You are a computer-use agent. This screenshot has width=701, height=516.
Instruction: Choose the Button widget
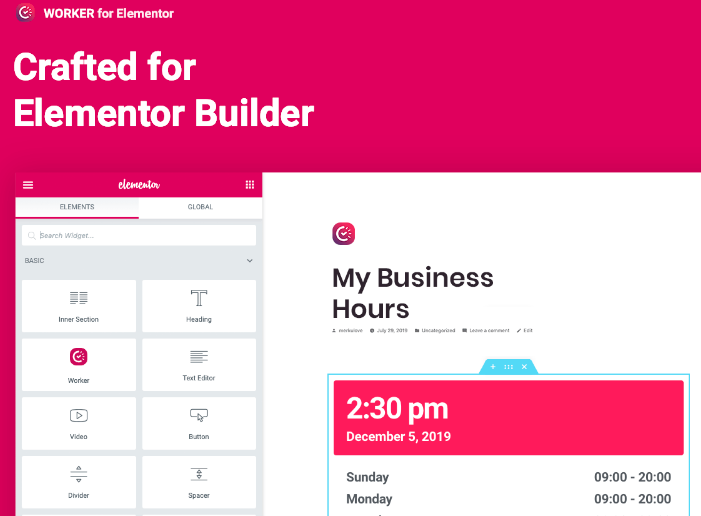(x=198, y=422)
